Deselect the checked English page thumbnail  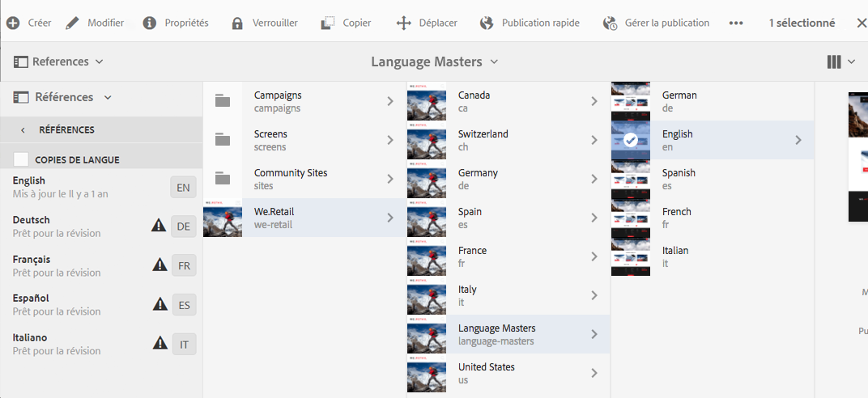pos(631,140)
